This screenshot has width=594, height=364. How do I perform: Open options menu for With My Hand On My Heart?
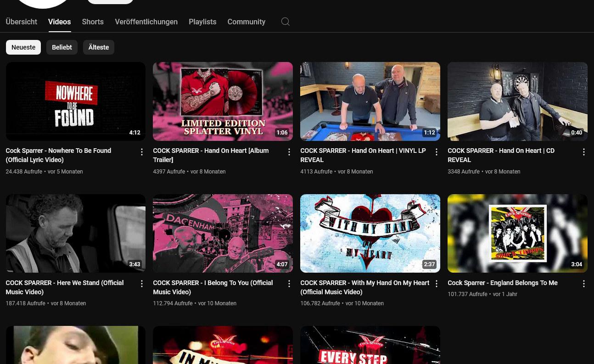pos(437,284)
